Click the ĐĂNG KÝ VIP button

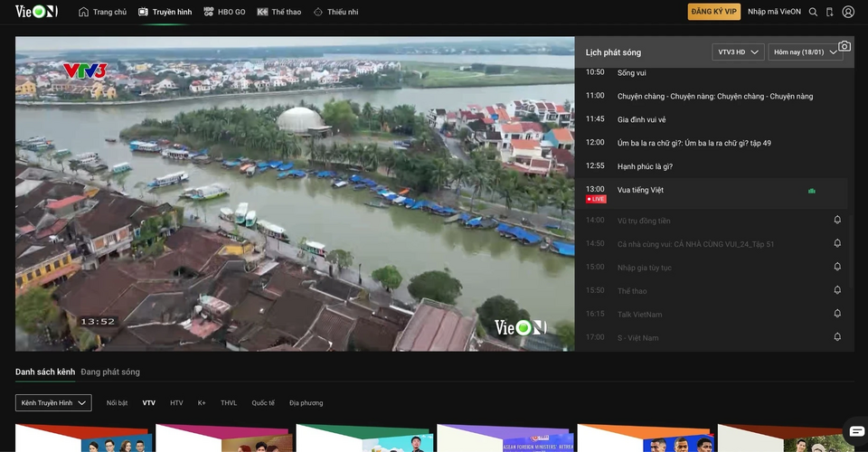point(714,12)
